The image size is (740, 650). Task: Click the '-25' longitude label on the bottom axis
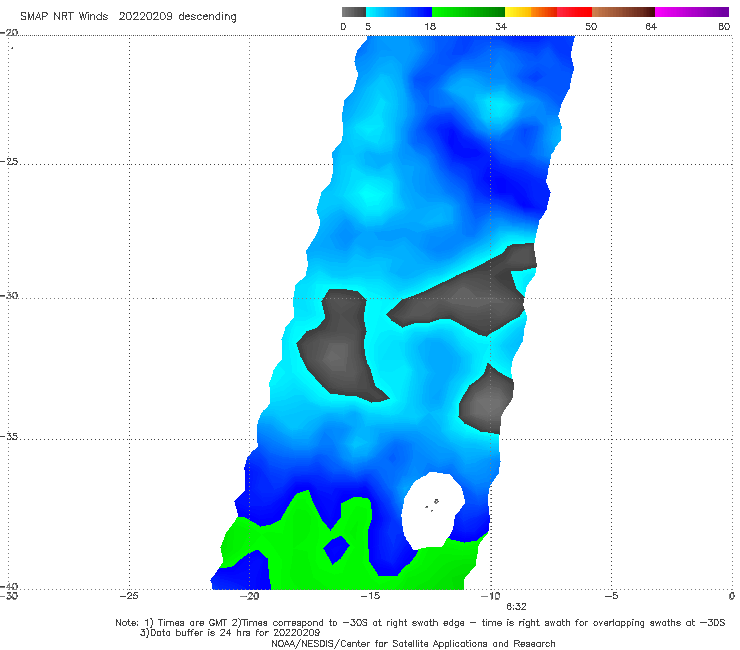(129, 596)
